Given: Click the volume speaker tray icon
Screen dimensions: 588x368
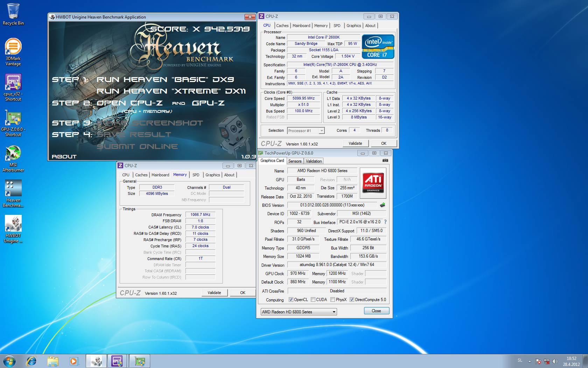Looking at the screenshot, I should point(555,361).
